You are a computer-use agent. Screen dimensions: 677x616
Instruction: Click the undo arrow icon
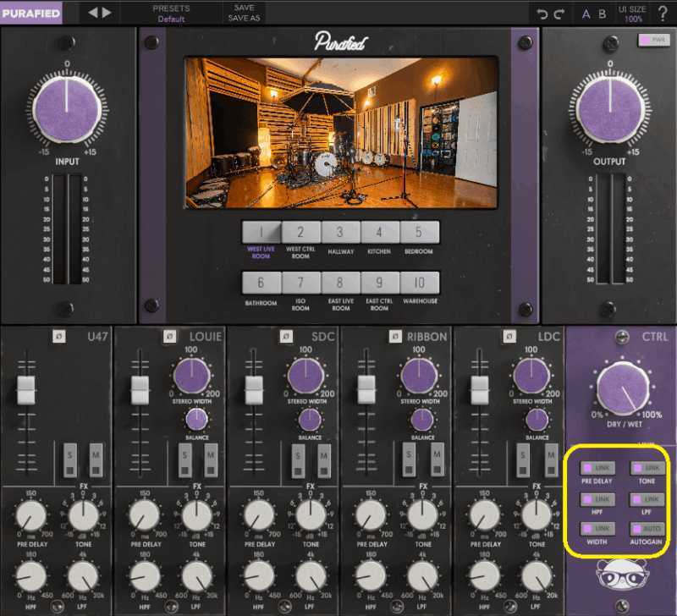(x=543, y=14)
